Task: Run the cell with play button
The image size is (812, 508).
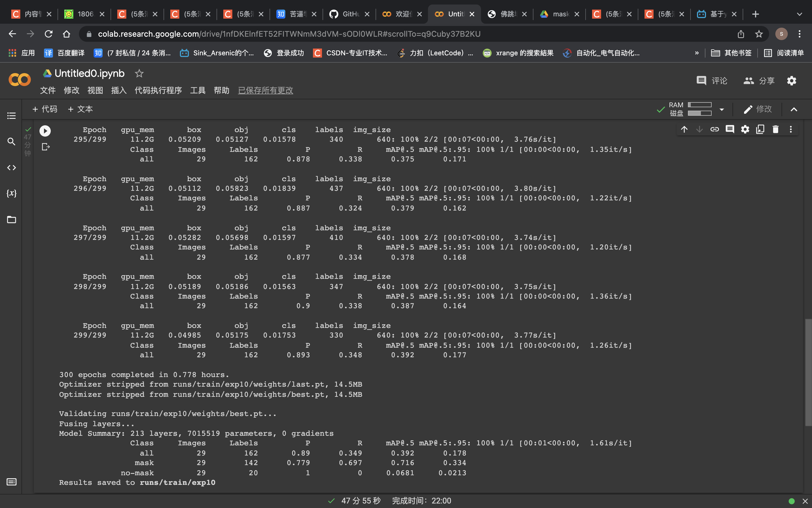Action: (45, 131)
